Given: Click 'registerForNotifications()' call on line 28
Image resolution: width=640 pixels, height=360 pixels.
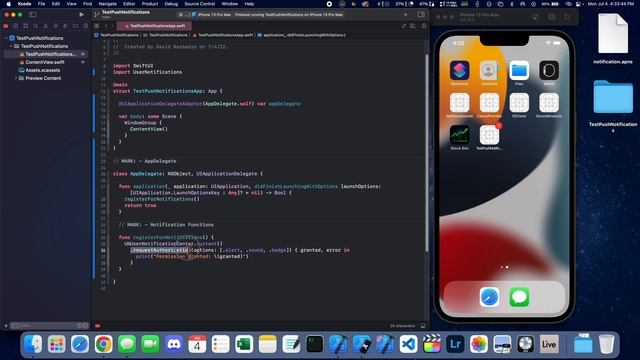Looking at the screenshot, I should click(x=162, y=199).
